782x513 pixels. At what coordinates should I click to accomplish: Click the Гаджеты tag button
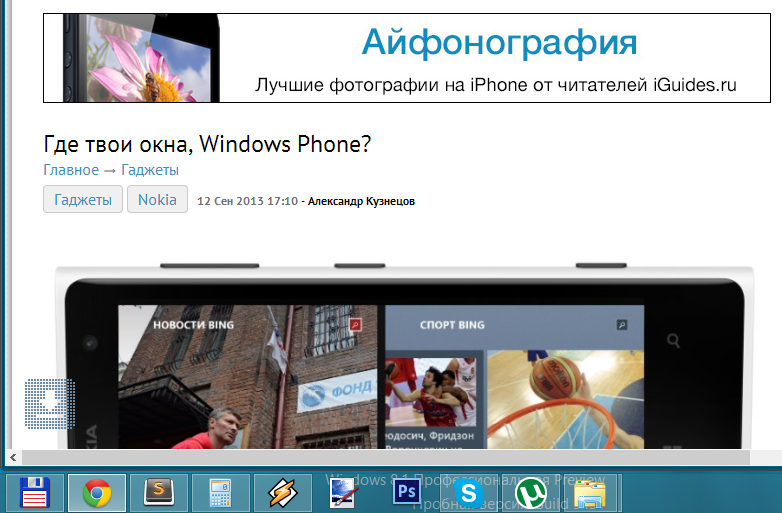(x=83, y=199)
